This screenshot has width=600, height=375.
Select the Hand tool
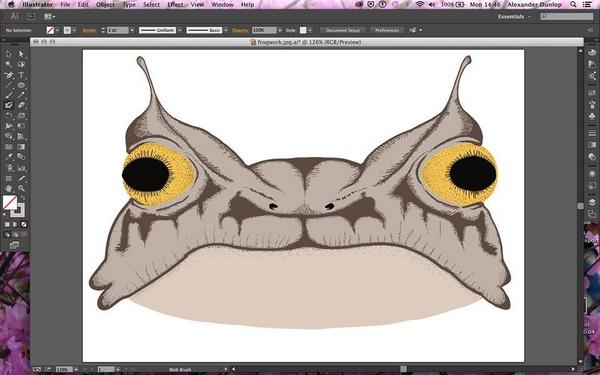(8, 188)
